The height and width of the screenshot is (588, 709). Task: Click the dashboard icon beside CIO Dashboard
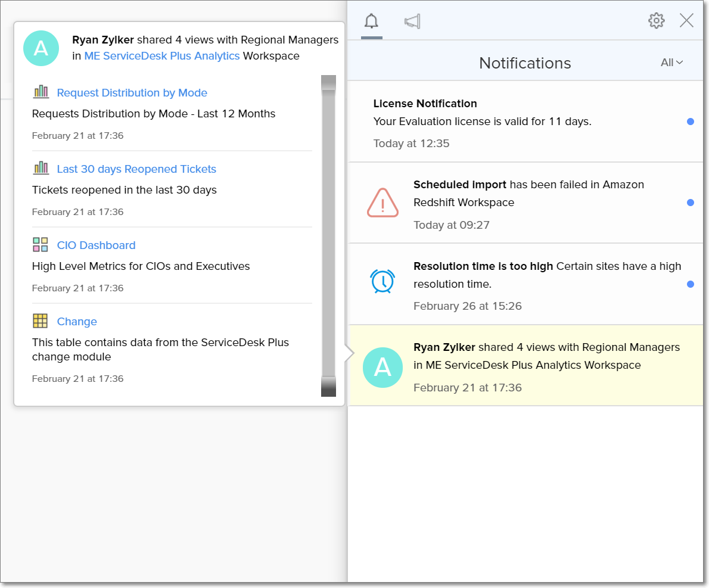(41, 245)
